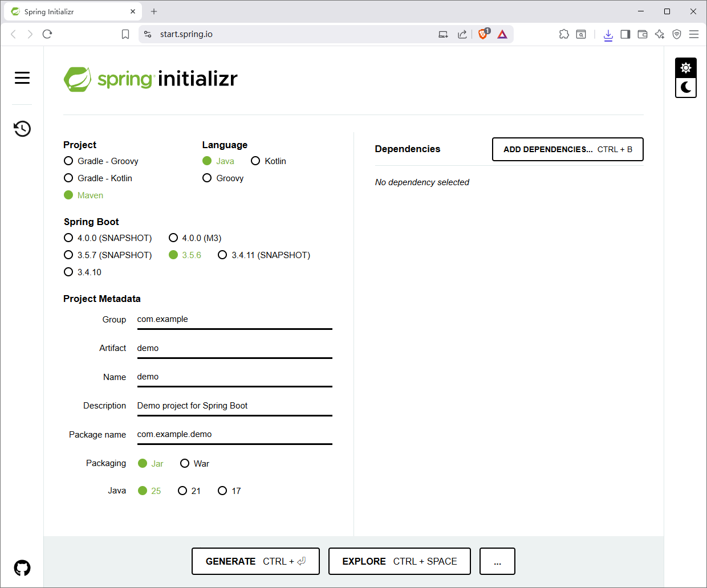Open the browser extensions puzzle icon
Screen dimensions: 707x588
564,34
